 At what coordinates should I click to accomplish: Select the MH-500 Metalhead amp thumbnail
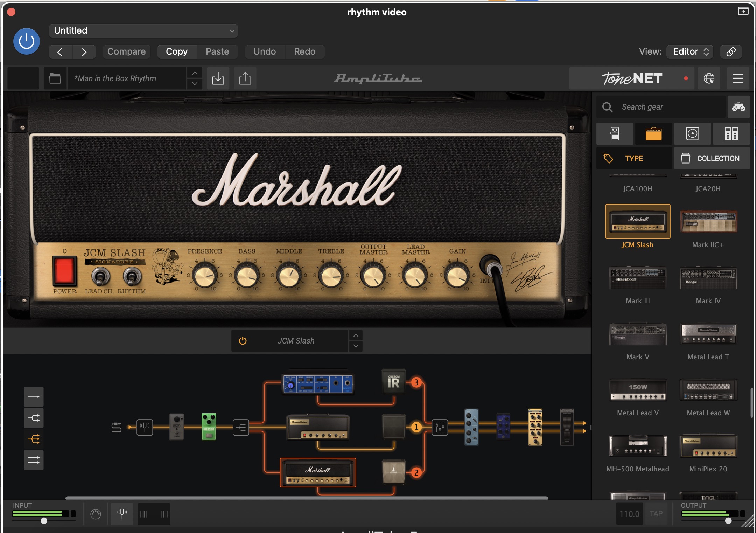point(638,446)
